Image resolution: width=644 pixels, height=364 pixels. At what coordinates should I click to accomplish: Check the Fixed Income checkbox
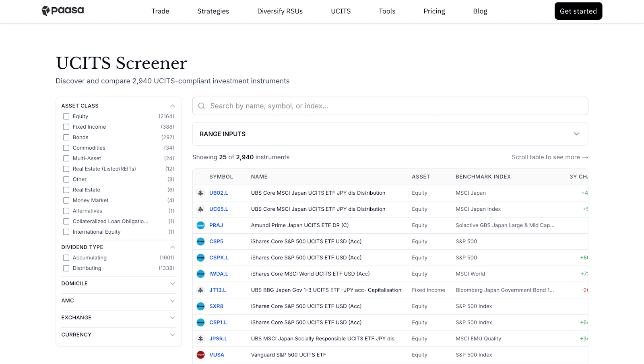(66, 127)
